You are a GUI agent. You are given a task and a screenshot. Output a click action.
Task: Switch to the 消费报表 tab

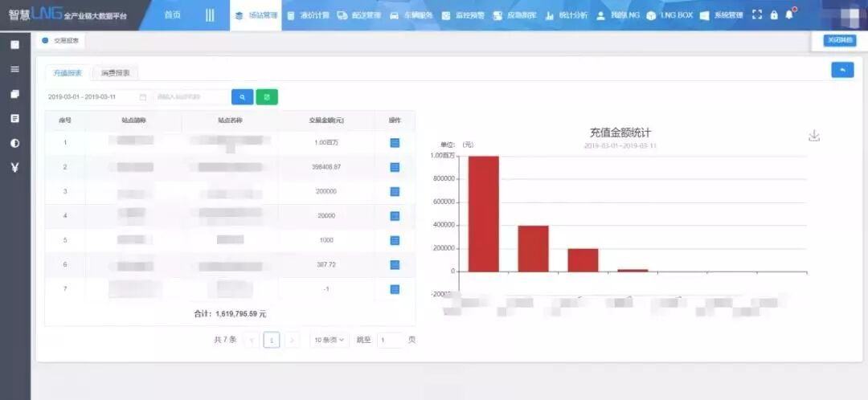click(x=116, y=73)
